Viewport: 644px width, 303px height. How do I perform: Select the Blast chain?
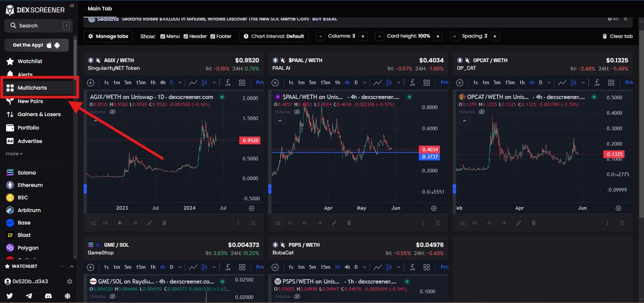point(24,235)
